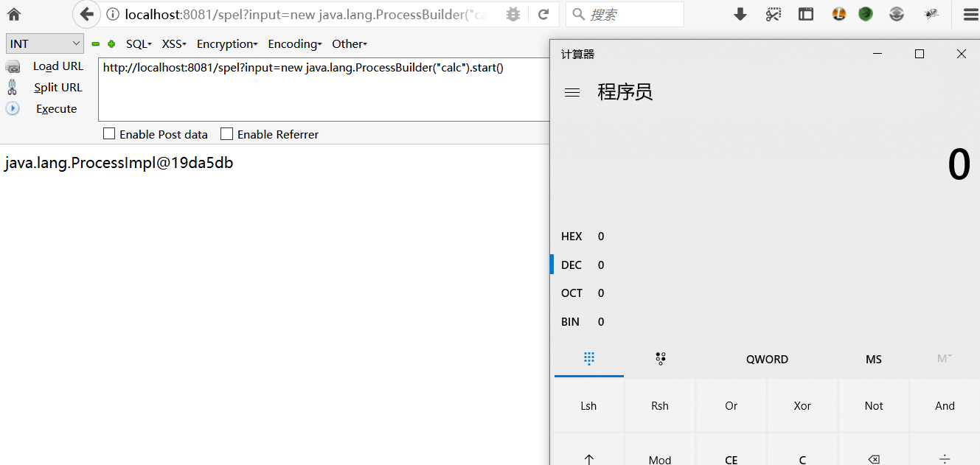Click the Rsh key
This screenshot has width=980, height=465.
click(x=660, y=405)
